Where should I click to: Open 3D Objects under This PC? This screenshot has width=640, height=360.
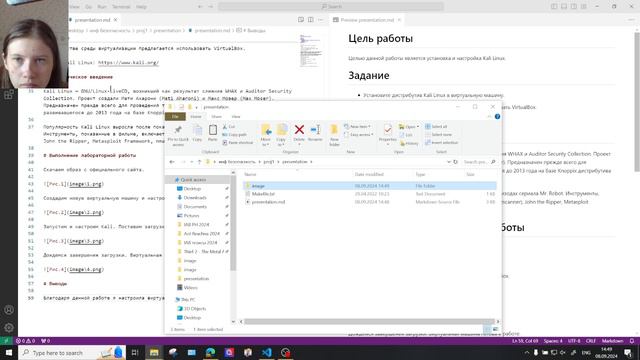click(x=194, y=309)
